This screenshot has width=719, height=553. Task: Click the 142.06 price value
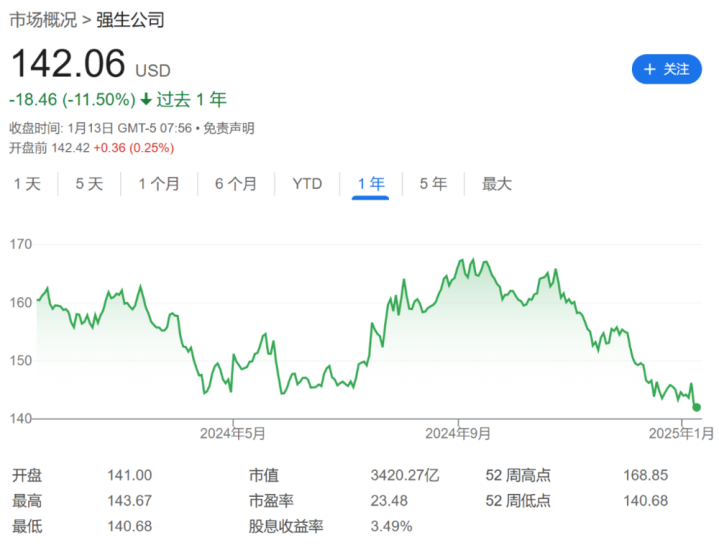(68, 63)
